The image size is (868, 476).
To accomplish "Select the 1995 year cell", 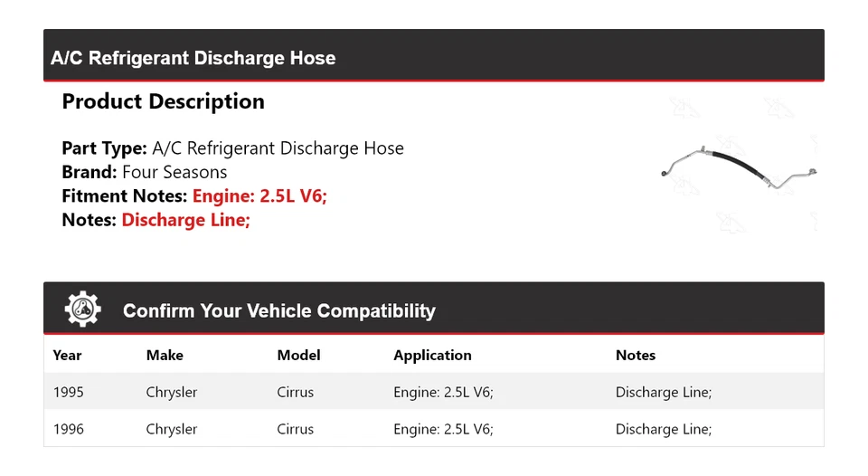I will click(x=69, y=392).
